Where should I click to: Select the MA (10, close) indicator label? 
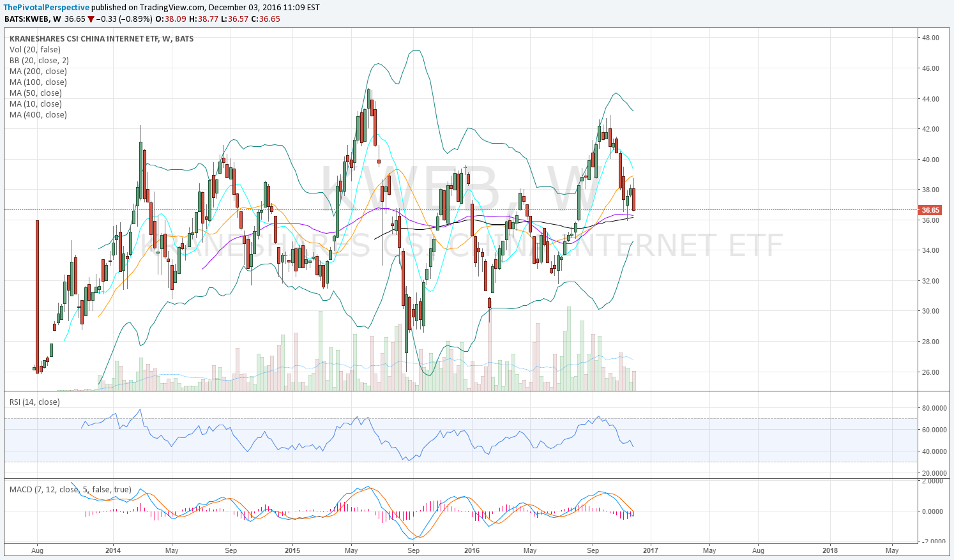click(x=36, y=103)
